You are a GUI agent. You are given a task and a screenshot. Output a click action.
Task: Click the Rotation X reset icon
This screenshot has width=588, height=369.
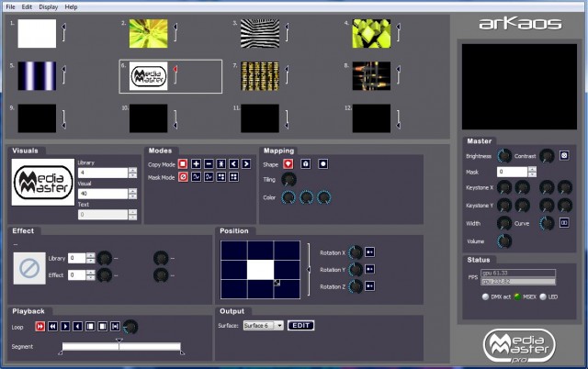click(x=368, y=252)
